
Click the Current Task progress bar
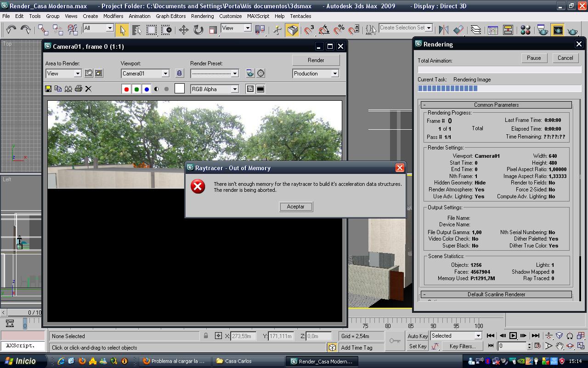click(x=499, y=88)
